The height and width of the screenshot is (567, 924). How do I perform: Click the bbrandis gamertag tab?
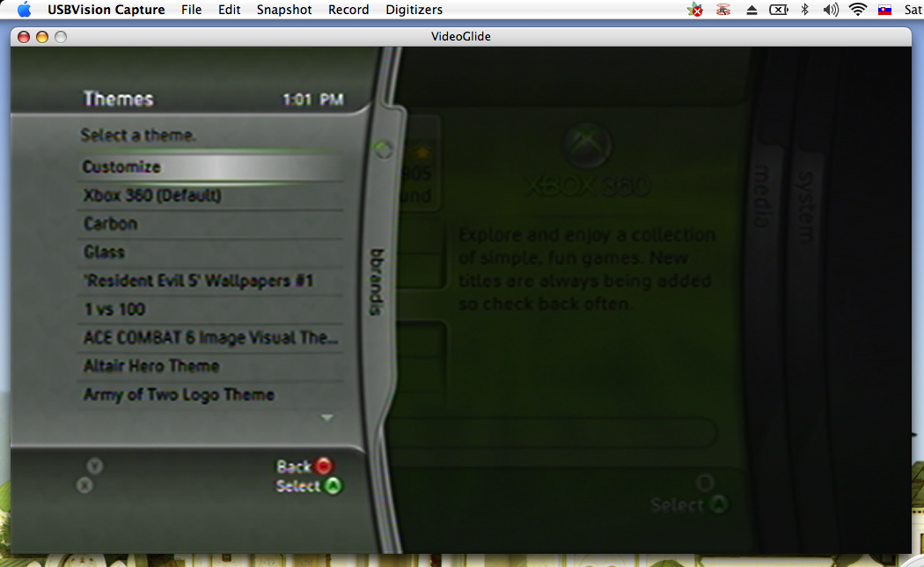(378, 282)
